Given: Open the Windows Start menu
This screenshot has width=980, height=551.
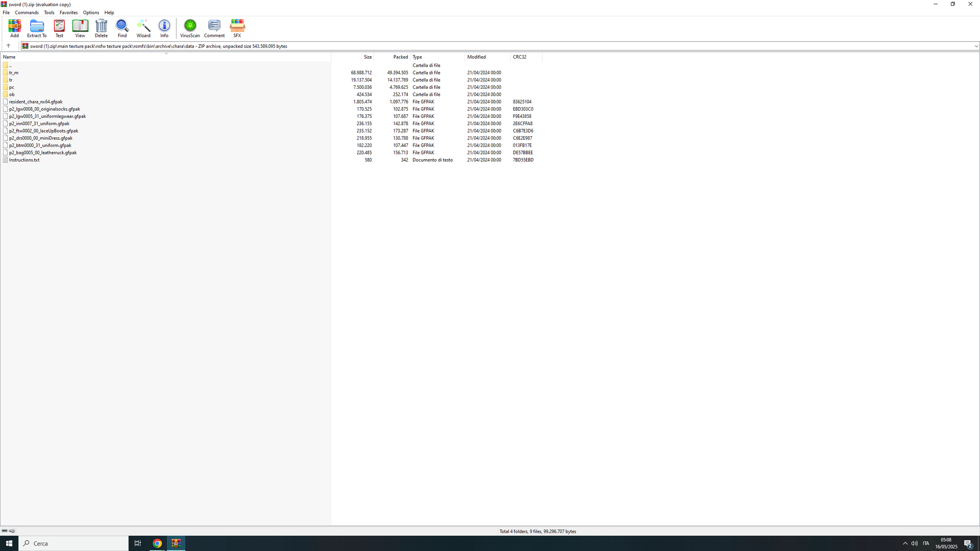Looking at the screenshot, I should pyautogui.click(x=9, y=543).
